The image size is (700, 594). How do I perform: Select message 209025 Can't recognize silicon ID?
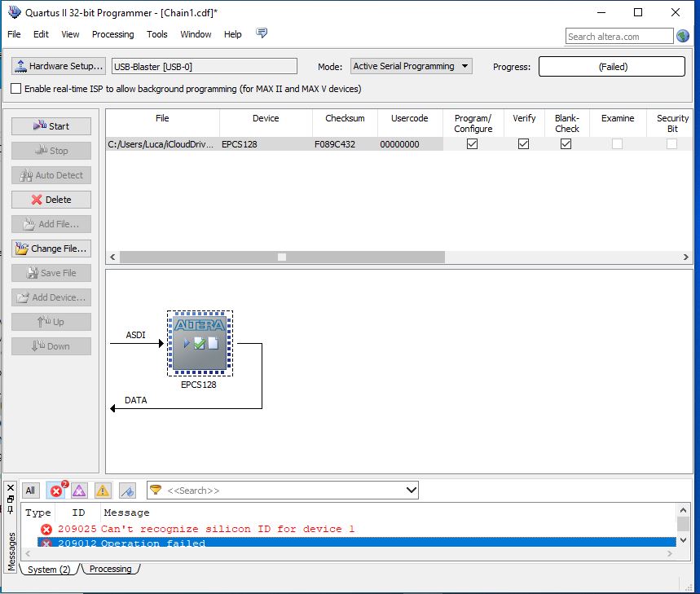click(x=356, y=530)
